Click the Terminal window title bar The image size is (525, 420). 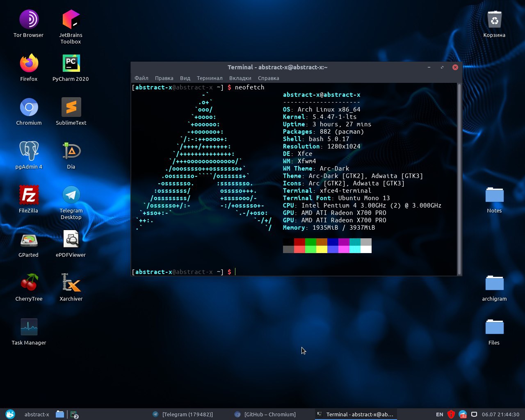click(x=278, y=67)
